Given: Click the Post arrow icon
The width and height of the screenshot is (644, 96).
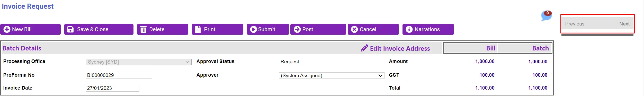Looking at the screenshot, I should pyautogui.click(x=297, y=29).
